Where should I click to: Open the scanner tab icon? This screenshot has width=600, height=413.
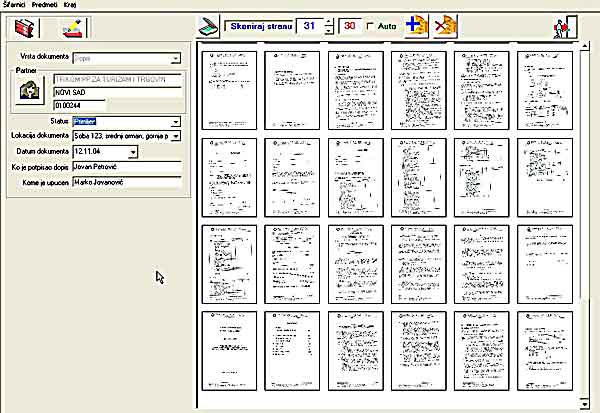(72, 27)
